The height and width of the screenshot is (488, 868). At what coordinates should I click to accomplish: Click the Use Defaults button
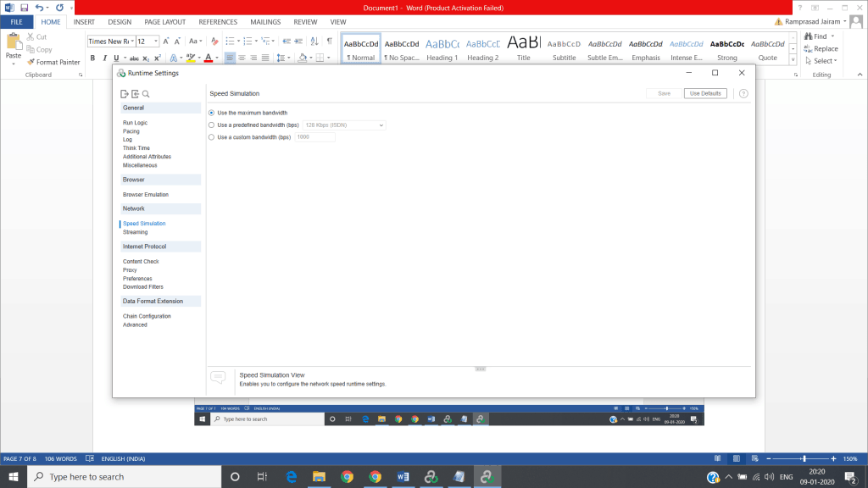click(705, 93)
